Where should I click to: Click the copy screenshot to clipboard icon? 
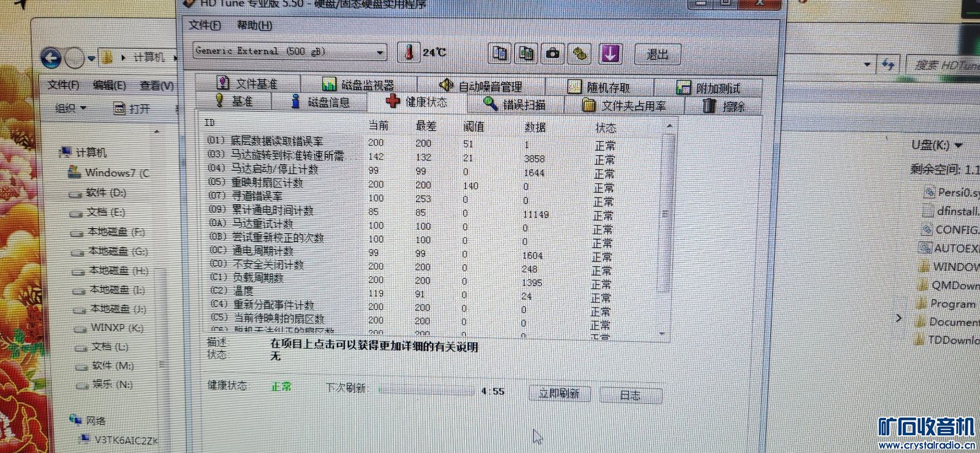tap(526, 53)
